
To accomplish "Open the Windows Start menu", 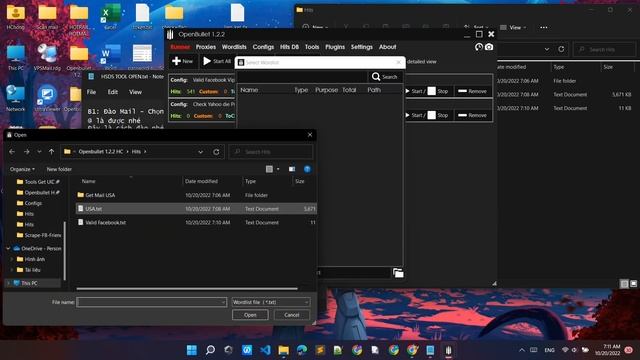I will 191,350.
